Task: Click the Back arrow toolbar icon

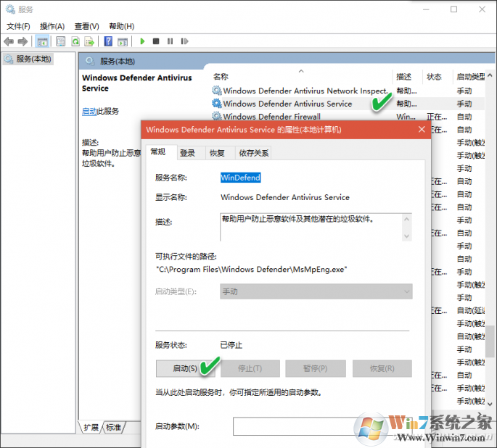Action: click(9, 41)
